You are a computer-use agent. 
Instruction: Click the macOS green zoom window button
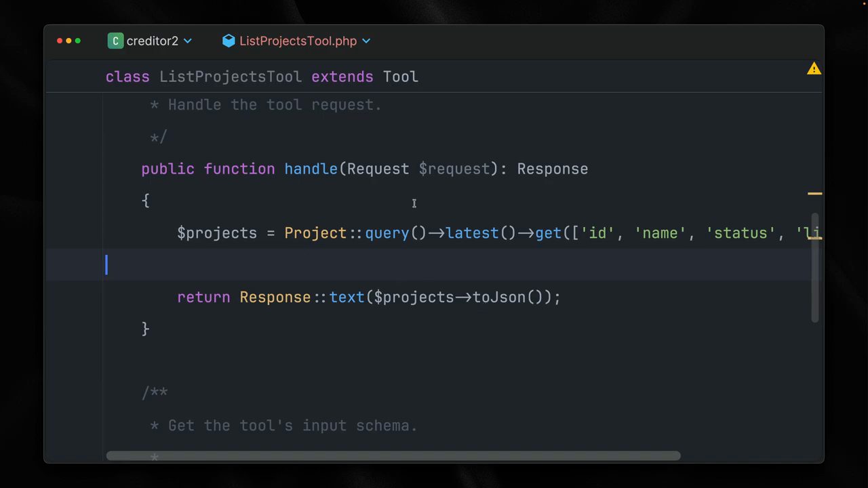point(78,41)
